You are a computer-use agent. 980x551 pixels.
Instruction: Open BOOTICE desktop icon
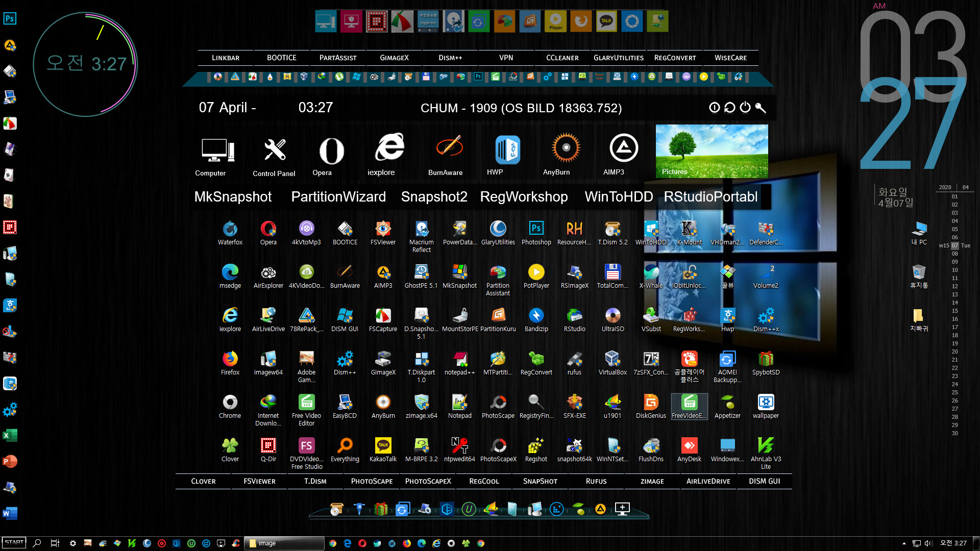pyautogui.click(x=345, y=233)
